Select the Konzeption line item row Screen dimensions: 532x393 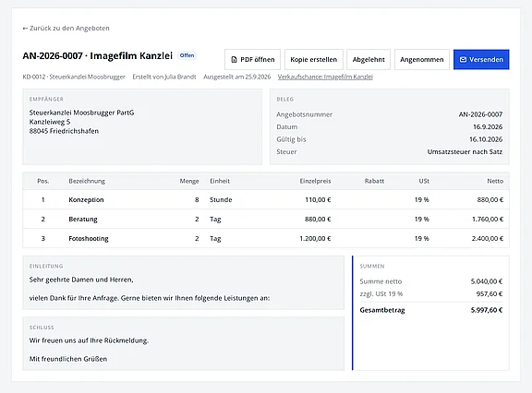(x=266, y=200)
